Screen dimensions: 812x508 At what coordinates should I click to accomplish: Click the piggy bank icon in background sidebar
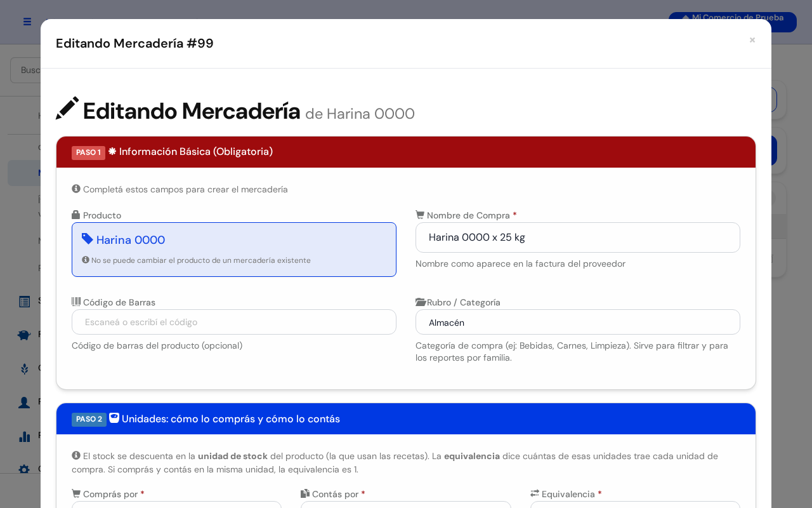[24, 335]
